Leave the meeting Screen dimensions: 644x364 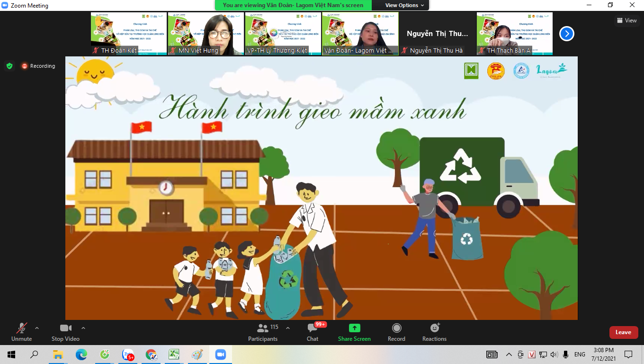(x=623, y=332)
